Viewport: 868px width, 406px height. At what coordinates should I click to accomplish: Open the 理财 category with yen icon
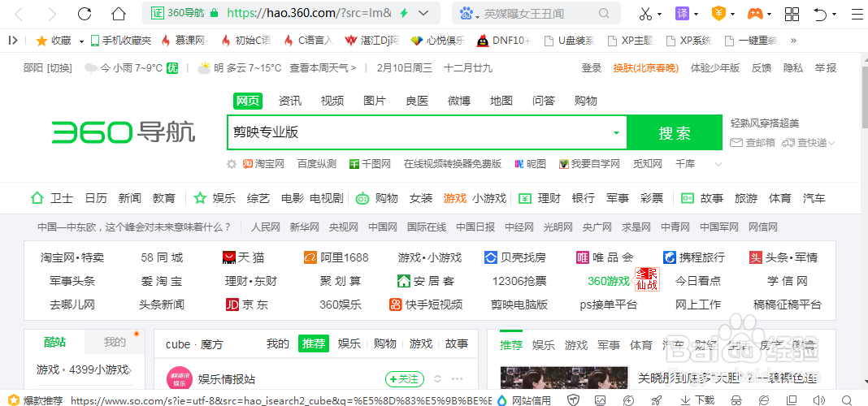pyautogui.click(x=540, y=198)
